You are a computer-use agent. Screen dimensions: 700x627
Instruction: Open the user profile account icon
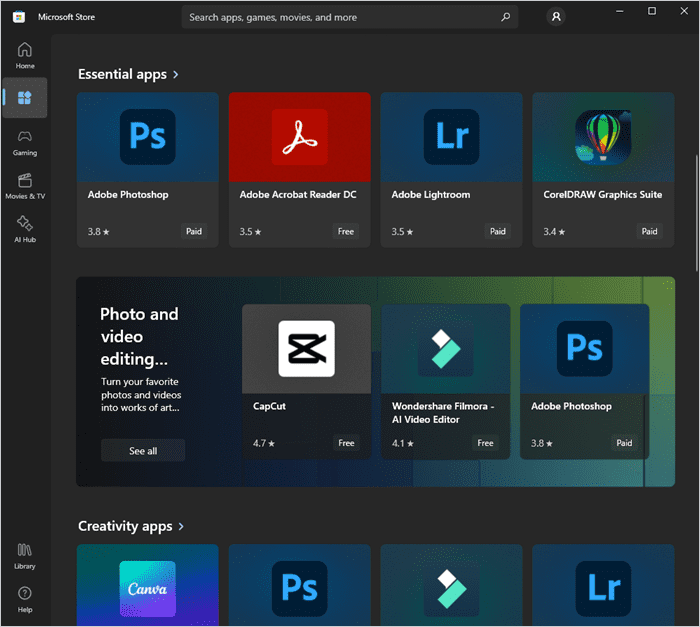[556, 17]
